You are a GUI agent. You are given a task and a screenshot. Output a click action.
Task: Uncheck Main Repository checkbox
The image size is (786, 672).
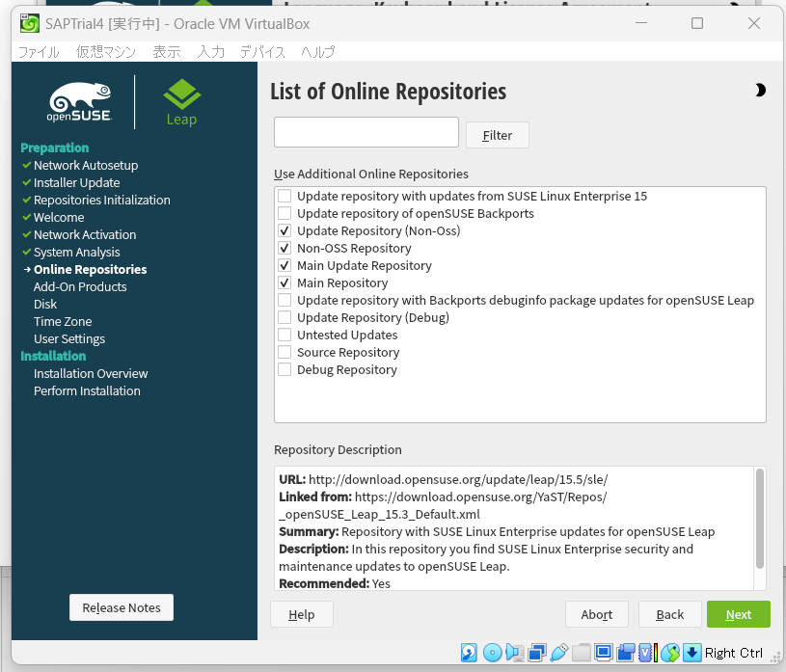click(285, 282)
